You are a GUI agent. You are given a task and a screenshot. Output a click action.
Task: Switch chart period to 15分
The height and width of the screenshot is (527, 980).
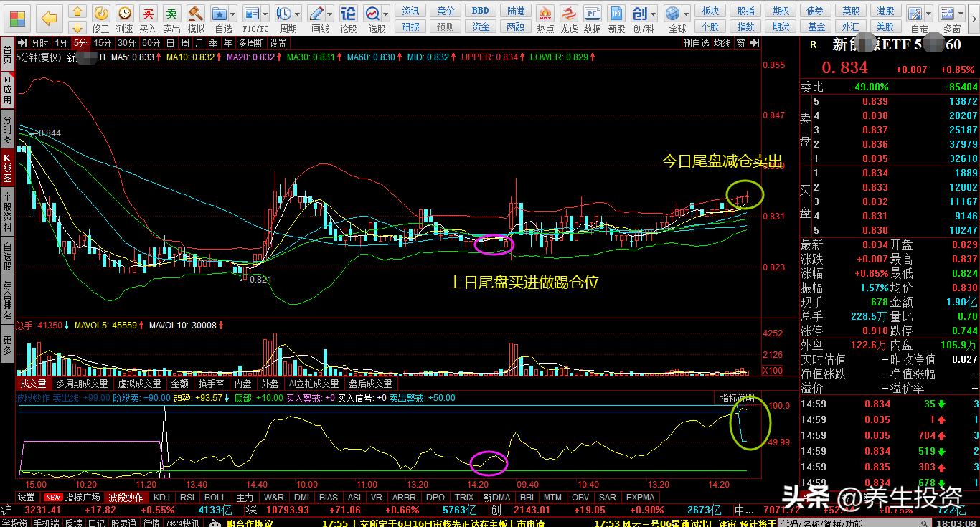(x=103, y=43)
